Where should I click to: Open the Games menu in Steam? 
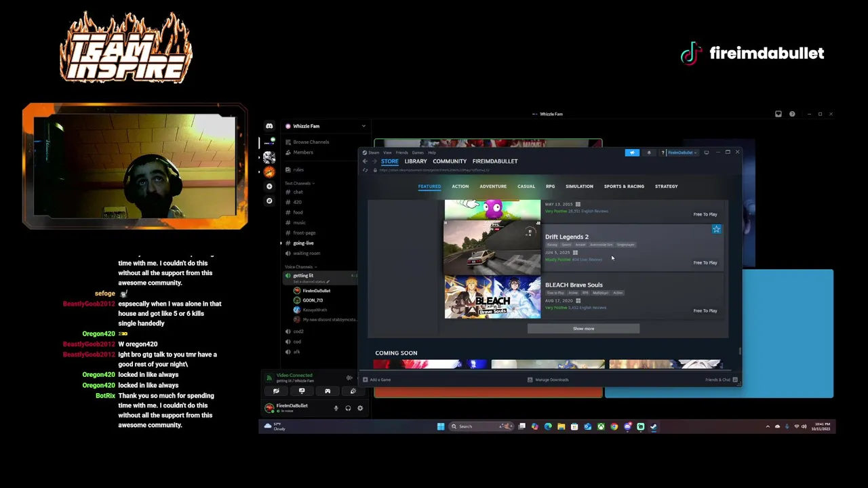point(418,152)
